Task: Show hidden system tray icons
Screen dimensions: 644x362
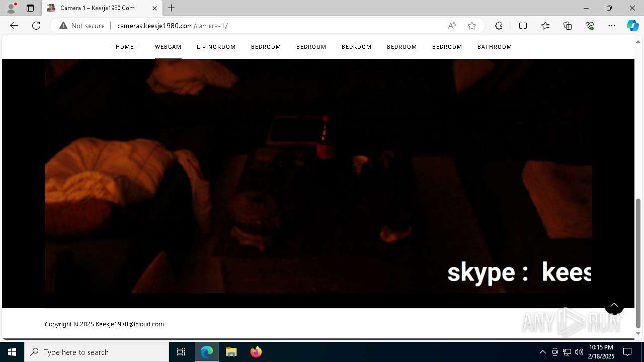Action: pyautogui.click(x=542, y=352)
